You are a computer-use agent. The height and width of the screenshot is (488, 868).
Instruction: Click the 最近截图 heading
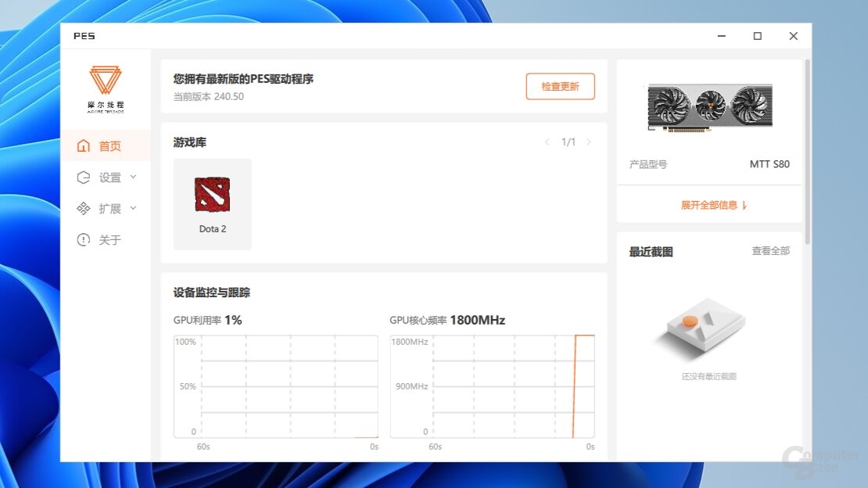pyautogui.click(x=651, y=252)
